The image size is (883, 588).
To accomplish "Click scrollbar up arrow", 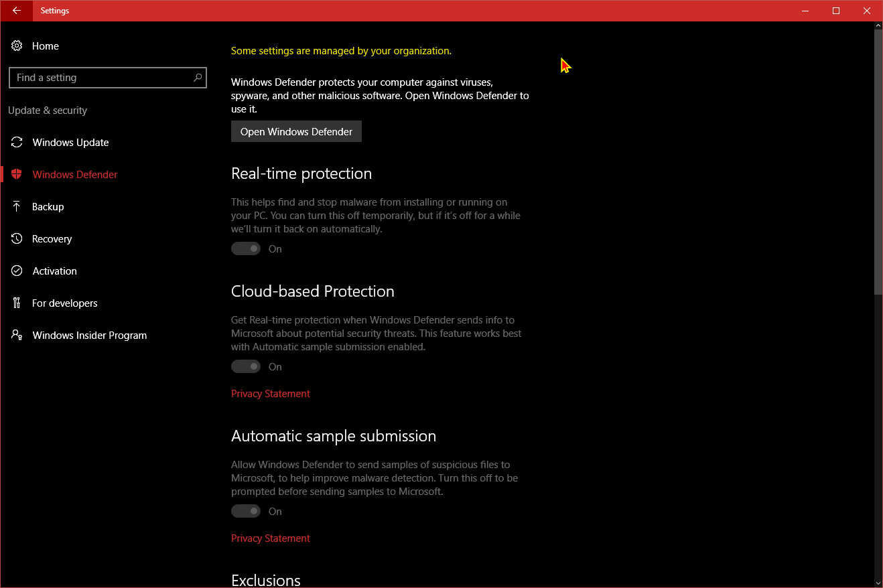I will pyautogui.click(x=878, y=25).
